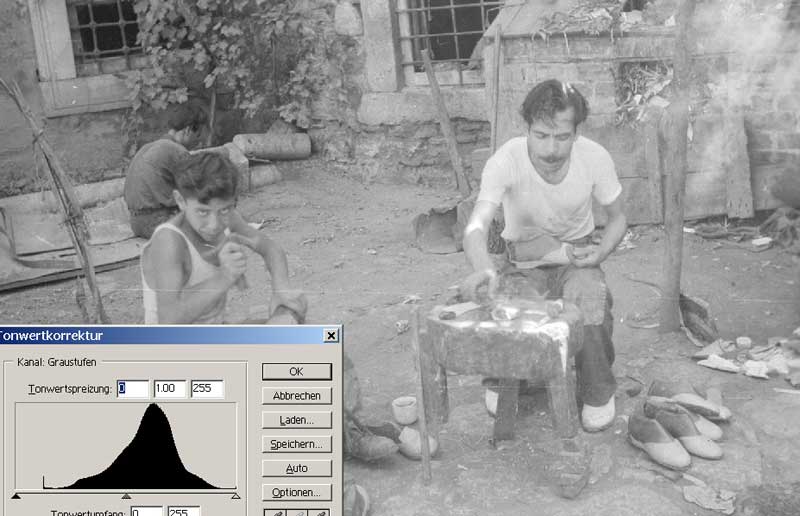Click the black shadow slider triangle

[x=17, y=495]
